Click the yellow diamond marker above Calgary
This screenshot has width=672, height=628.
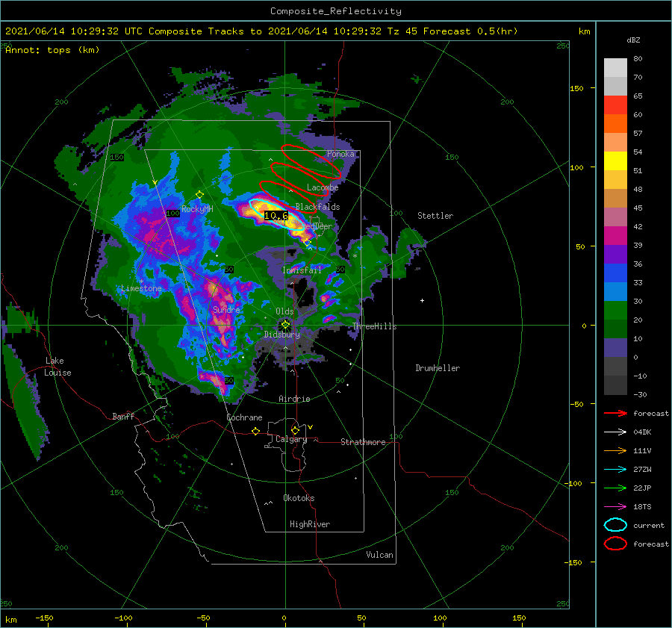tap(295, 430)
